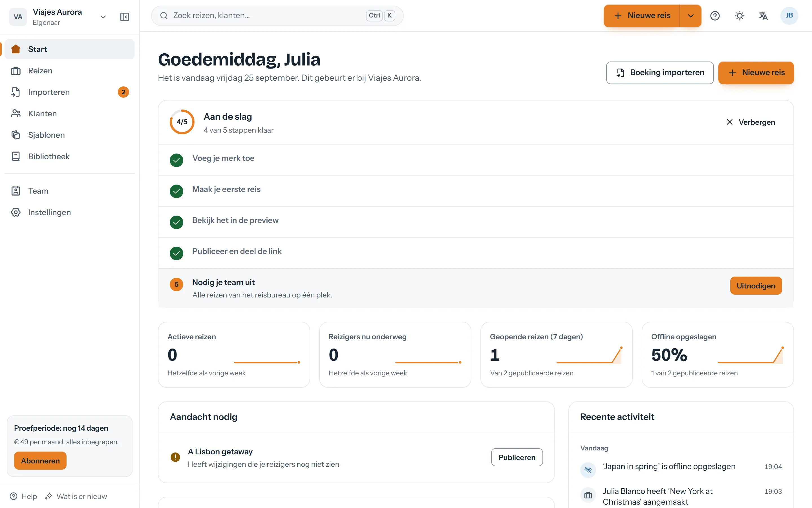Click the 19:04 timestamp in Recente activiteit
Viewport: 812px width, 508px height.
pyautogui.click(x=773, y=467)
